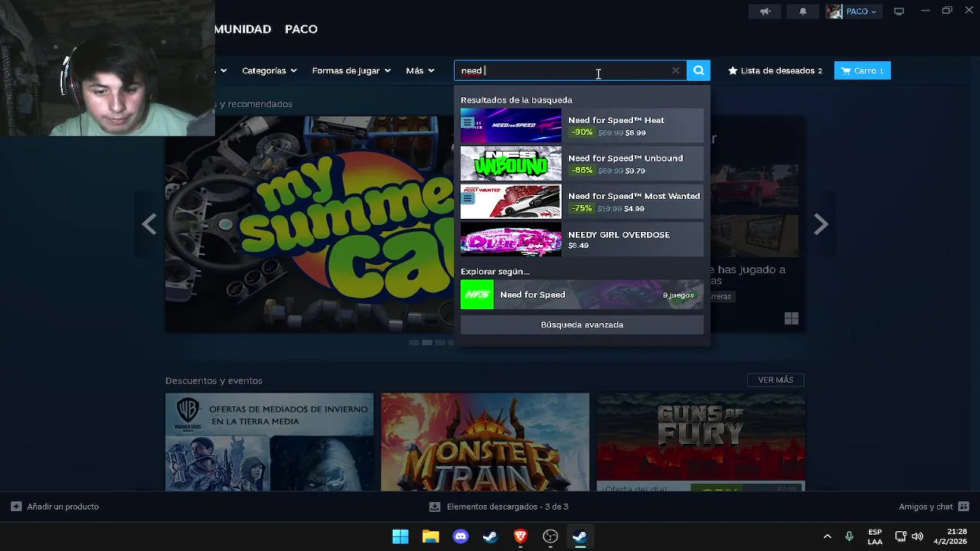Open Windows Start menu
Image resolution: width=980 pixels, height=551 pixels.
coord(400,536)
